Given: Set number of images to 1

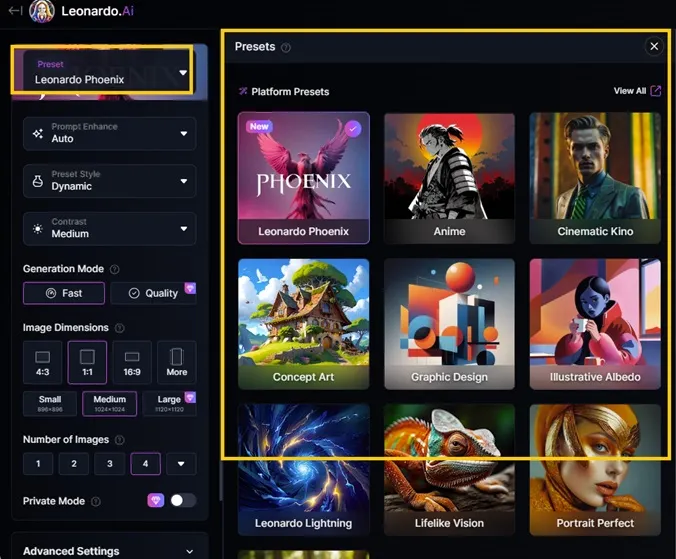Looking at the screenshot, I should pyautogui.click(x=38, y=463).
